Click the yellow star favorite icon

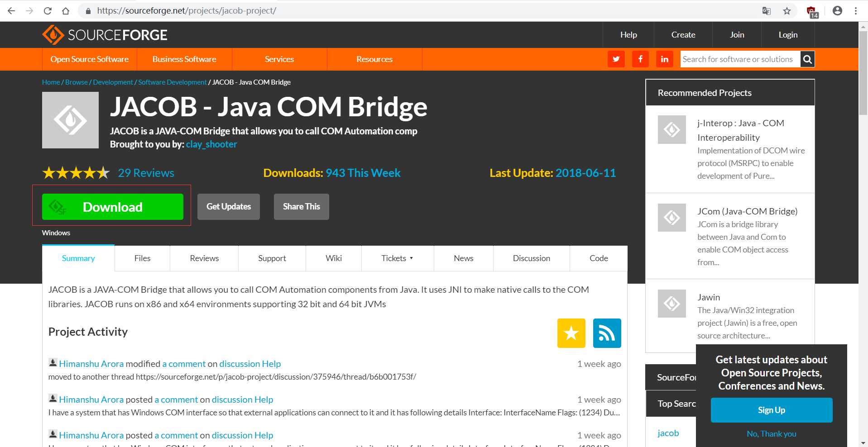[x=571, y=333]
